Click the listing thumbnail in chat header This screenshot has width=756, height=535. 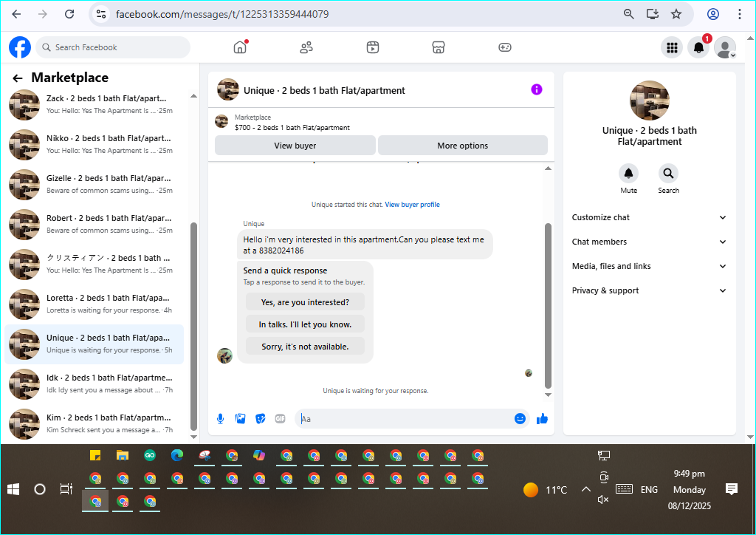tap(228, 89)
